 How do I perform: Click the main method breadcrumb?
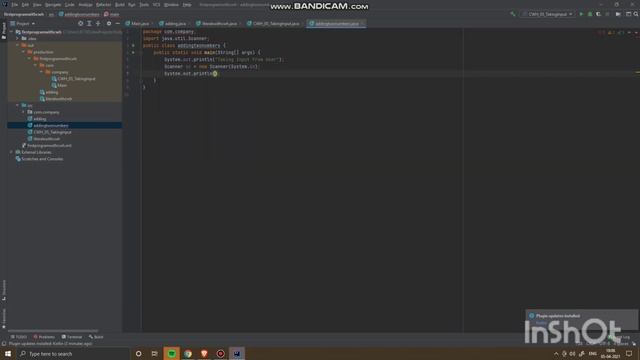click(111, 14)
